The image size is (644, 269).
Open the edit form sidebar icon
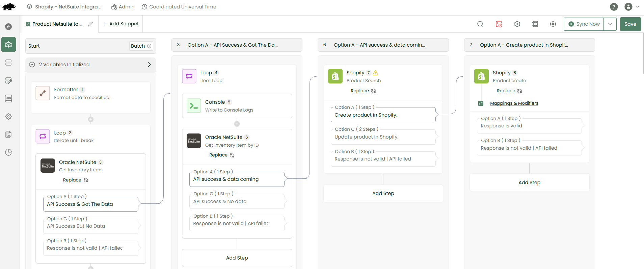[x=9, y=80]
